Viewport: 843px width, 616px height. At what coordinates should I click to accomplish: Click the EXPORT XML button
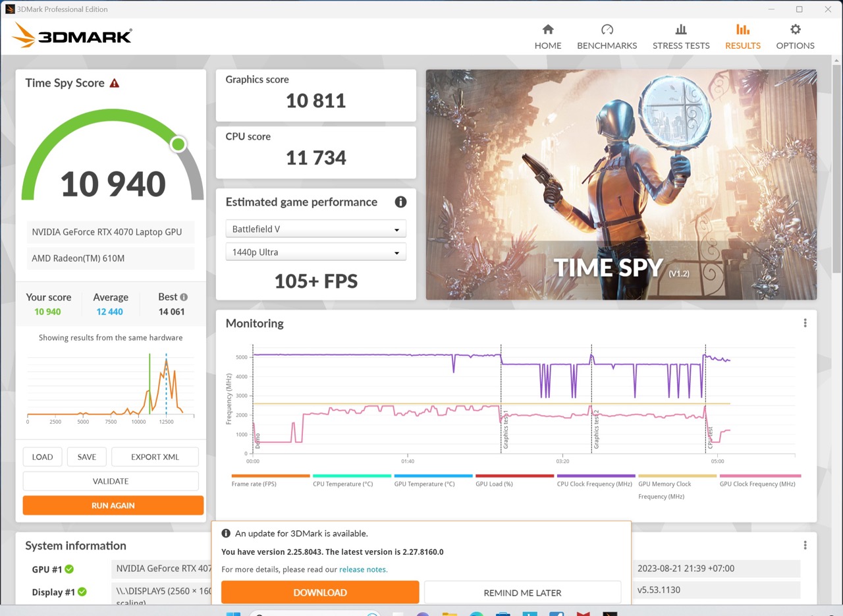[155, 457]
